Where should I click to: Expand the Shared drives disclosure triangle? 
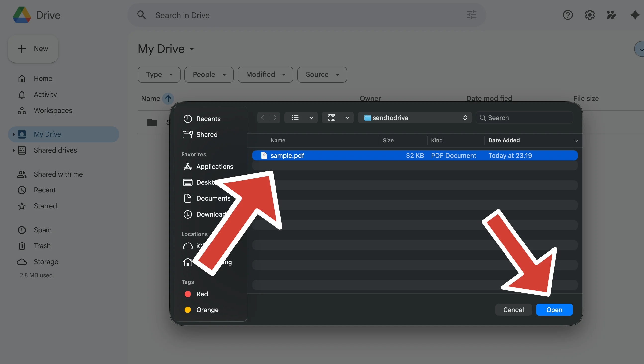14,150
